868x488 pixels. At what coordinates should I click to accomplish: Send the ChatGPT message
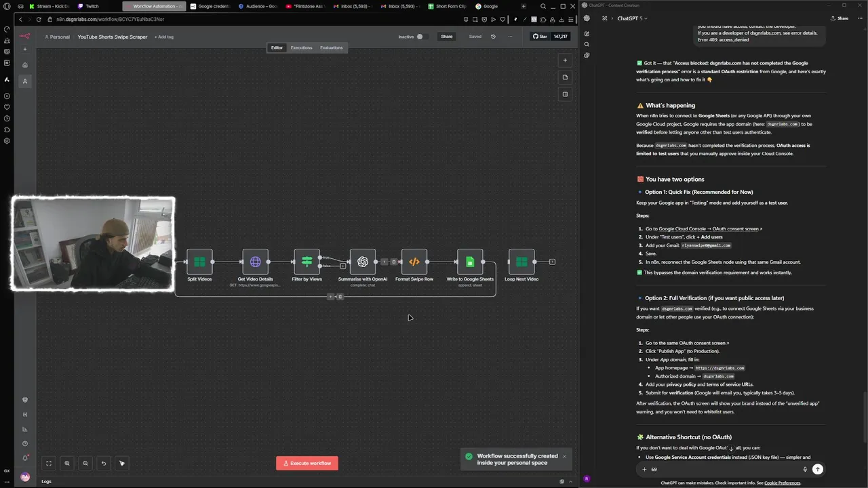click(x=818, y=469)
